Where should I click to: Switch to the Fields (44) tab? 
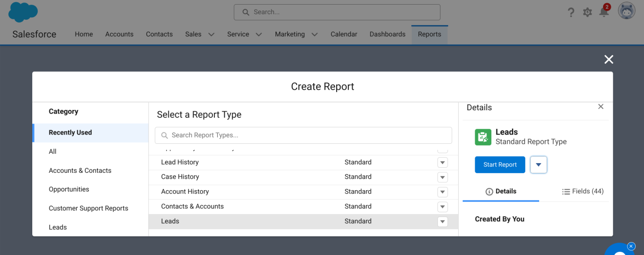point(582,191)
